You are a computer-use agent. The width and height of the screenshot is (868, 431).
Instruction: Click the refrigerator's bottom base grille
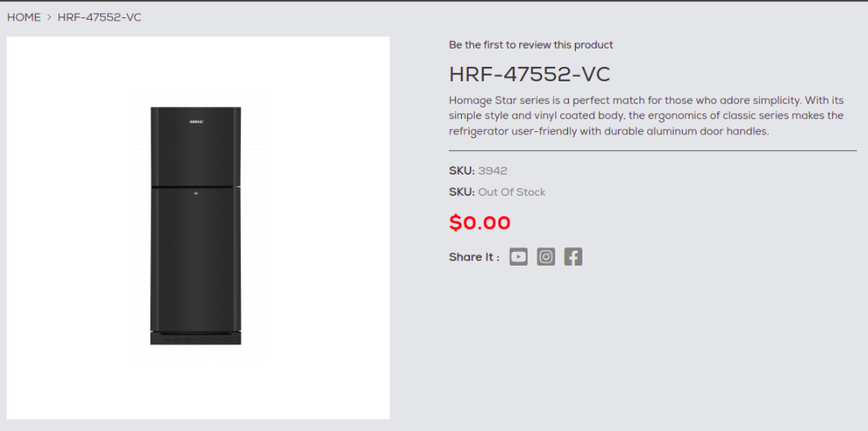coord(196,337)
